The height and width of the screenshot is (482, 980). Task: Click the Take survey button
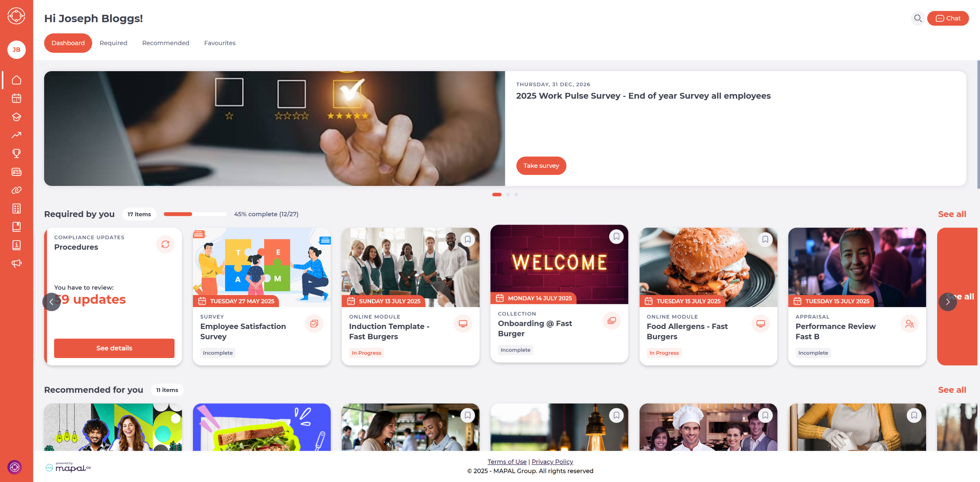tap(541, 166)
